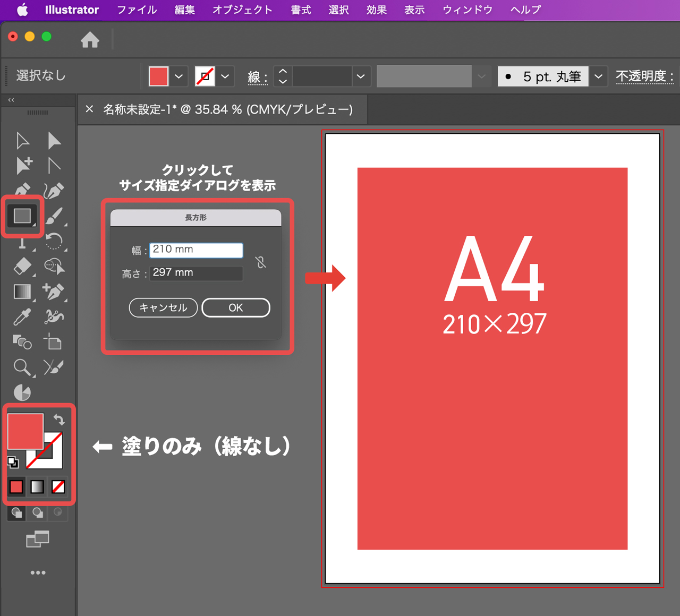Select the Direct Selection tool
680x616 pixels.
pyautogui.click(x=54, y=140)
